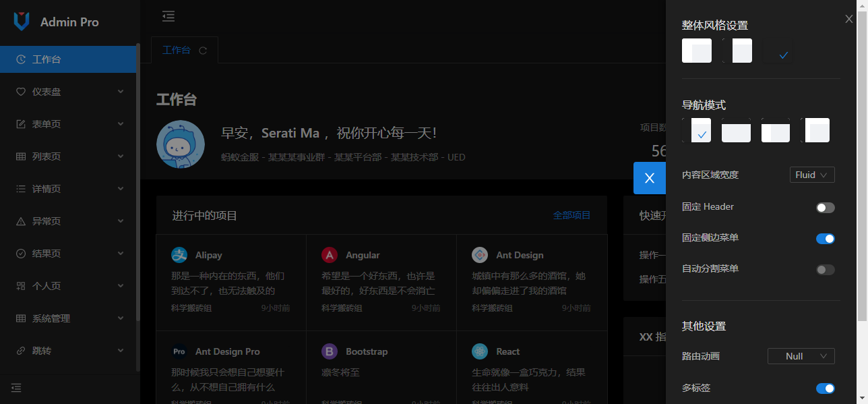Expand the 仪表盘 menu chevron
Screen dimensions: 868x404
(121, 92)
